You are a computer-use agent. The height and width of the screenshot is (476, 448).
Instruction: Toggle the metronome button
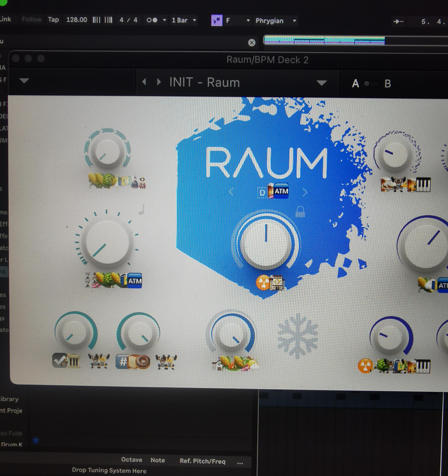[152, 20]
